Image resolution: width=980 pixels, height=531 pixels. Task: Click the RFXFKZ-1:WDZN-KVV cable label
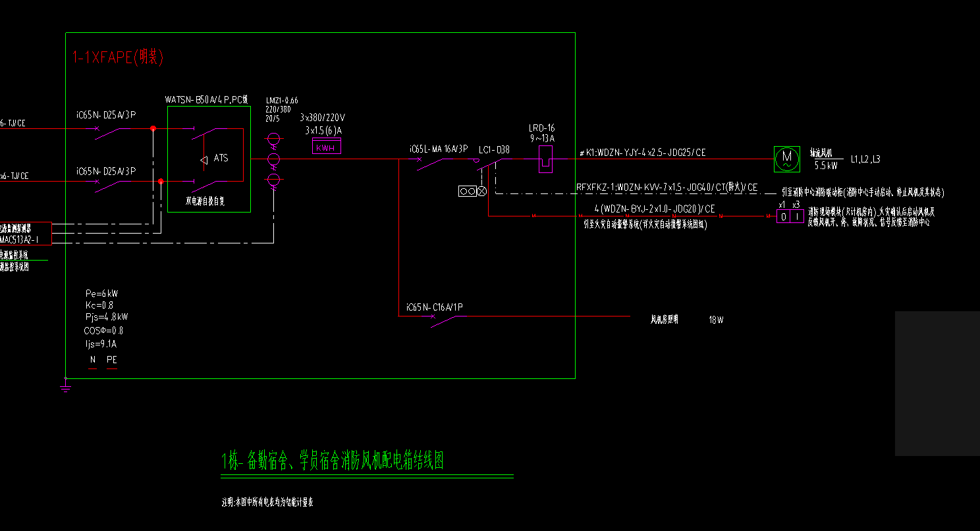point(667,188)
